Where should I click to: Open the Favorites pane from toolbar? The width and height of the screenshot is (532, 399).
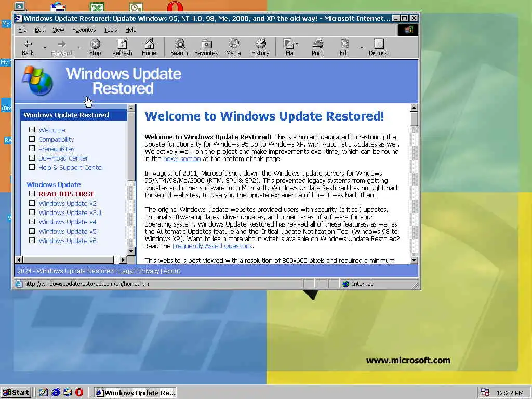206,47
